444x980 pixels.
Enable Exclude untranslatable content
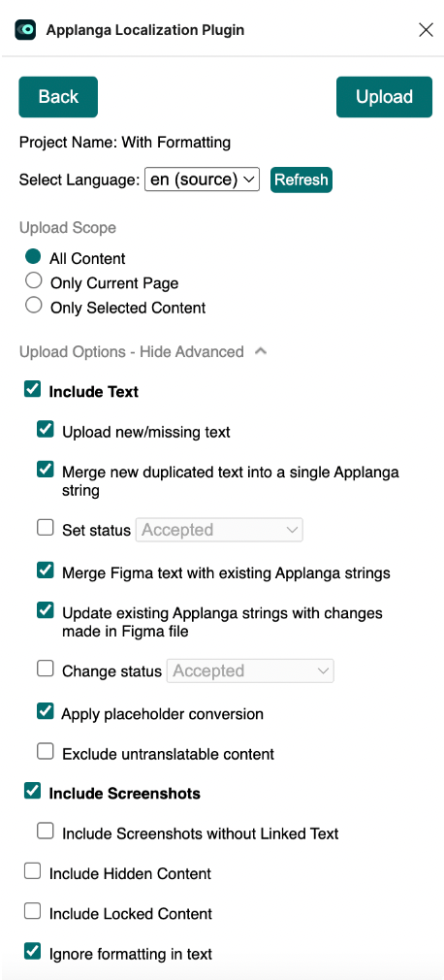(x=46, y=752)
